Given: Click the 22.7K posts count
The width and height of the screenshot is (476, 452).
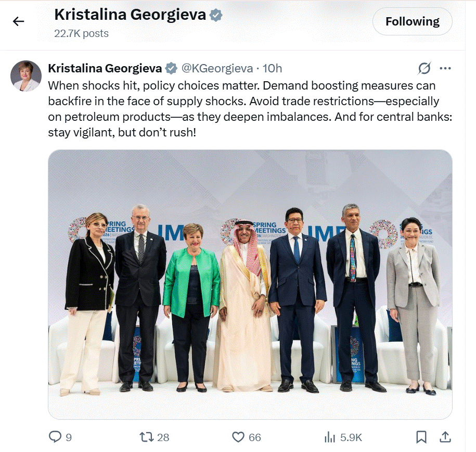Looking at the screenshot, I should tap(81, 33).
